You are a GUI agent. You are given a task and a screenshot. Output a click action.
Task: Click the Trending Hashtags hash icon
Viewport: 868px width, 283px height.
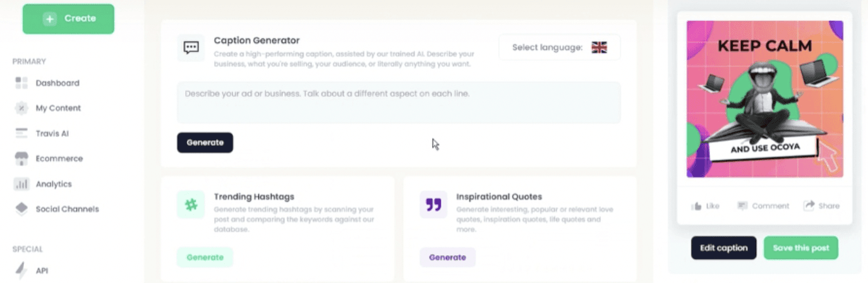[191, 205]
